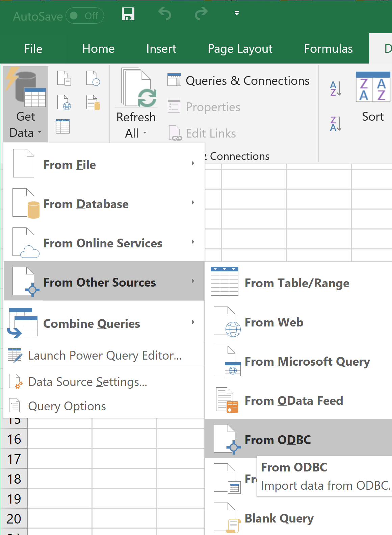Sort descending Z to A icon
The height and width of the screenshot is (535, 392).
pos(336,123)
